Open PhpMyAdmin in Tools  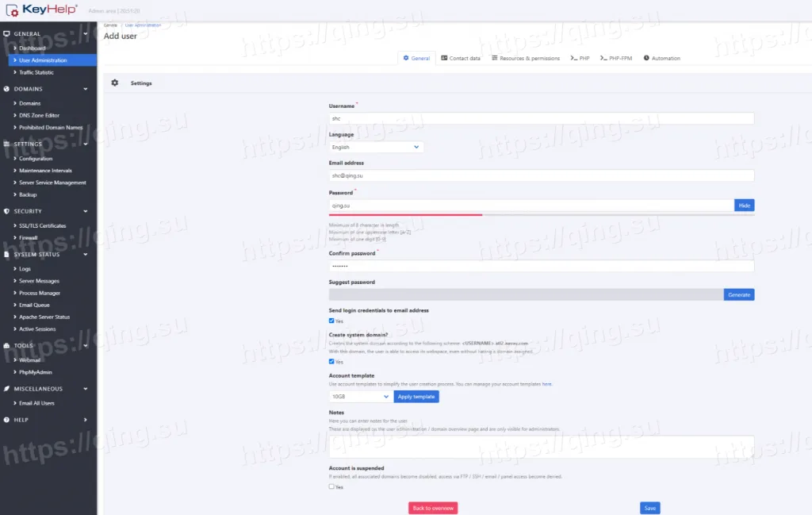pos(35,372)
